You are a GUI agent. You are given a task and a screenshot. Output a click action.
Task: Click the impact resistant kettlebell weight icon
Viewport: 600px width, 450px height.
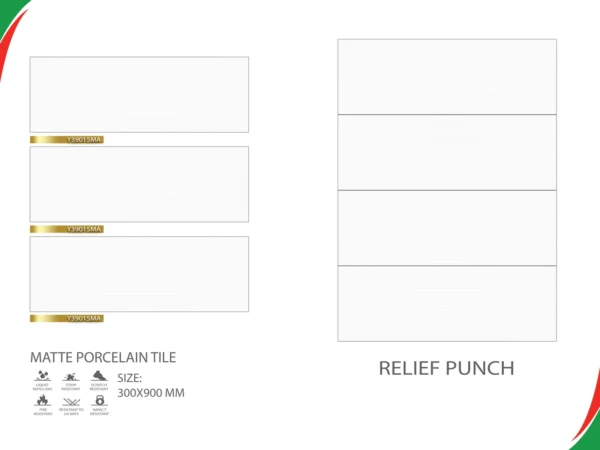pyautogui.click(x=99, y=400)
